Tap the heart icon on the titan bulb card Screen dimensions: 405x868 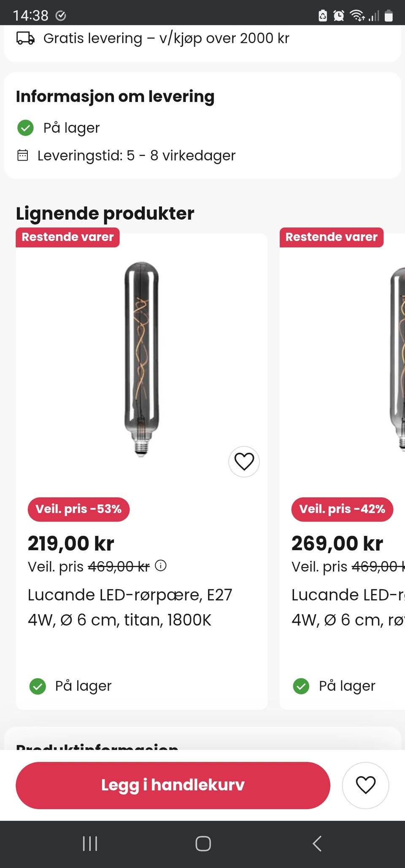pos(244,462)
